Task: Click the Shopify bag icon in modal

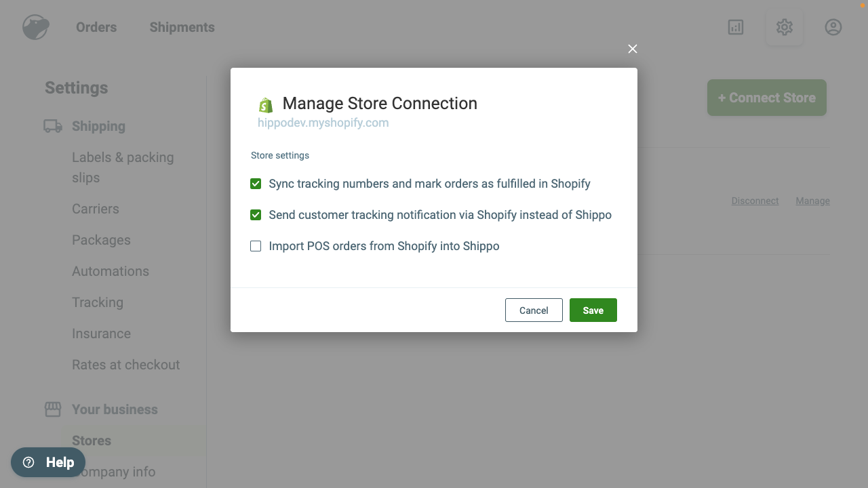Action: [265, 104]
